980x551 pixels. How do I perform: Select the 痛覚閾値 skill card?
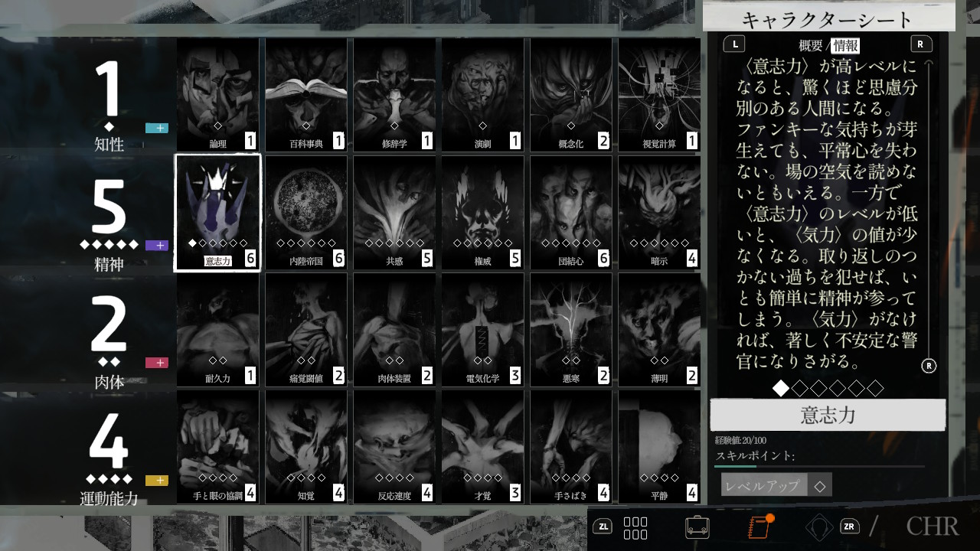coord(306,330)
